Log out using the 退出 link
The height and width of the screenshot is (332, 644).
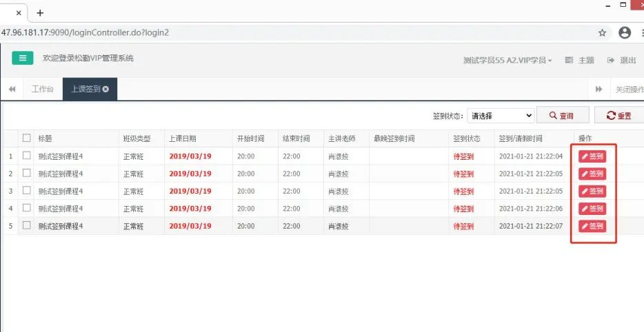621,61
